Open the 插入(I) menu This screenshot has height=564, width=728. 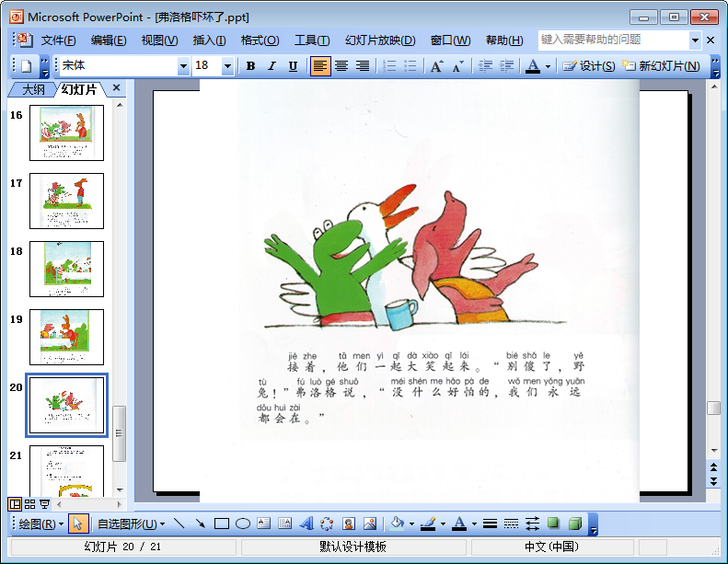(x=210, y=40)
